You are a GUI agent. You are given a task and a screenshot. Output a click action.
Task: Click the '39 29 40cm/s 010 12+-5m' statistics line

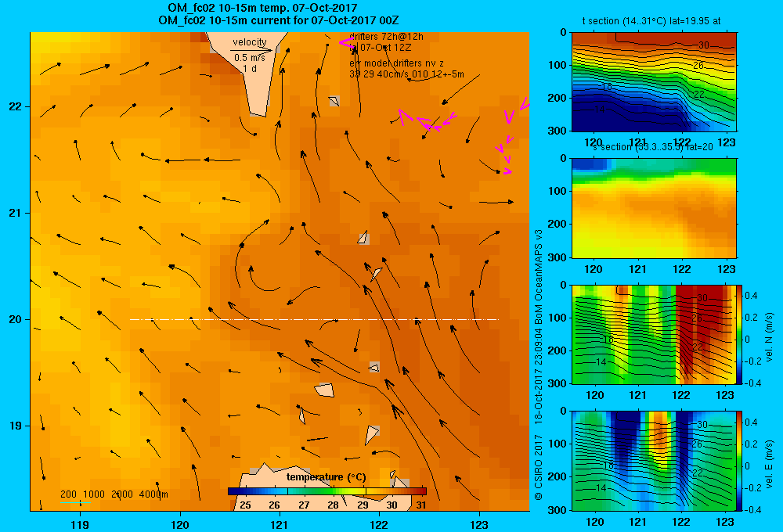point(406,74)
